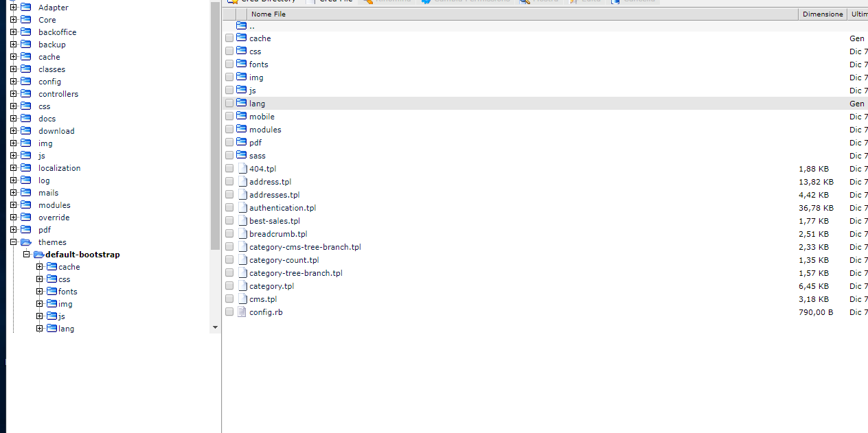
Task: Click the 790,00 B size value
Action: click(815, 312)
